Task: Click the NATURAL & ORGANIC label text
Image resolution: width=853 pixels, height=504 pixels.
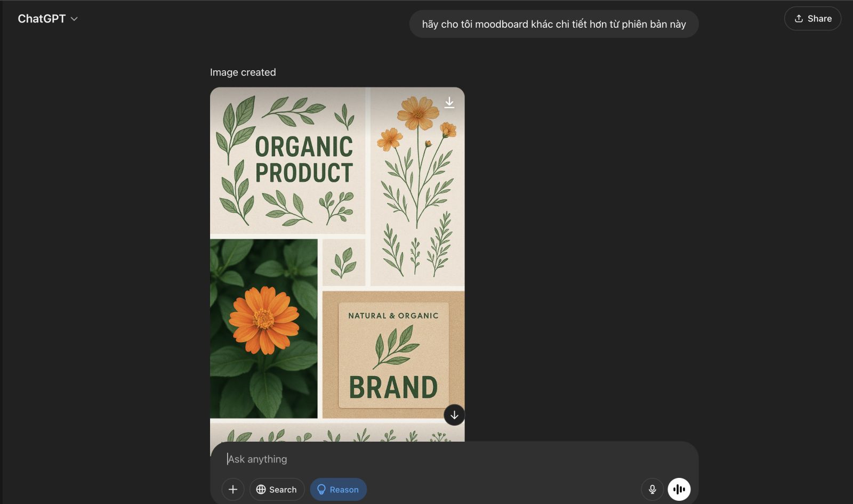Action: (x=393, y=315)
